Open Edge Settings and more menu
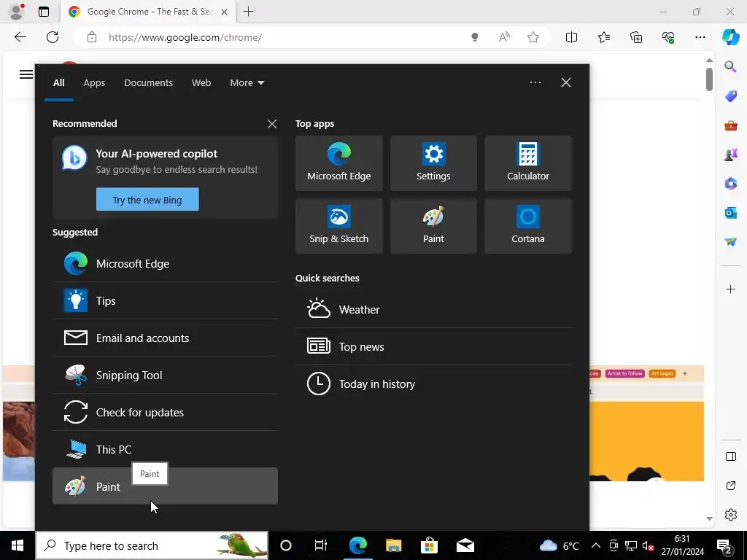The height and width of the screenshot is (560, 747). click(700, 37)
